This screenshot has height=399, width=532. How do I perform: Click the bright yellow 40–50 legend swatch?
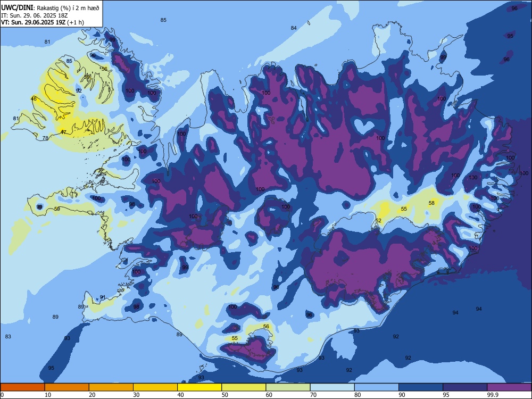pos(199,387)
